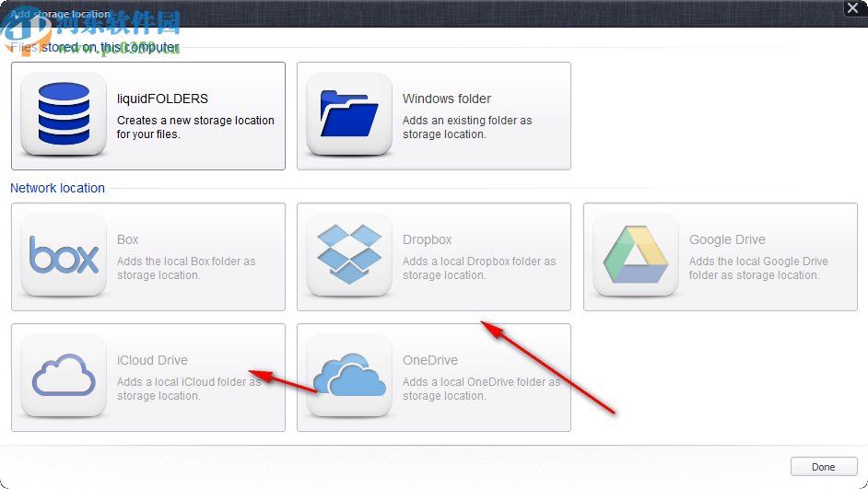Screen dimensions: 868x489
Task: Select the Windows folder title text
Action: pos(447,99)
